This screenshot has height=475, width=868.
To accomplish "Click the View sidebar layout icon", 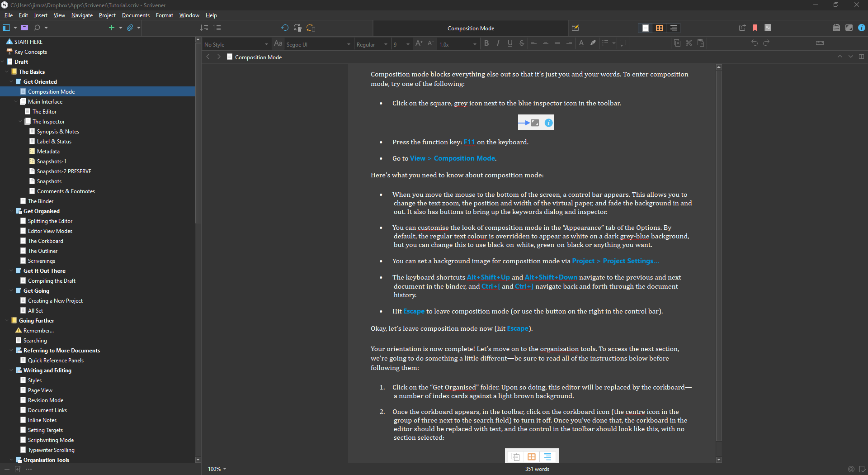I will pyautogui.click(x=6, y=28).
